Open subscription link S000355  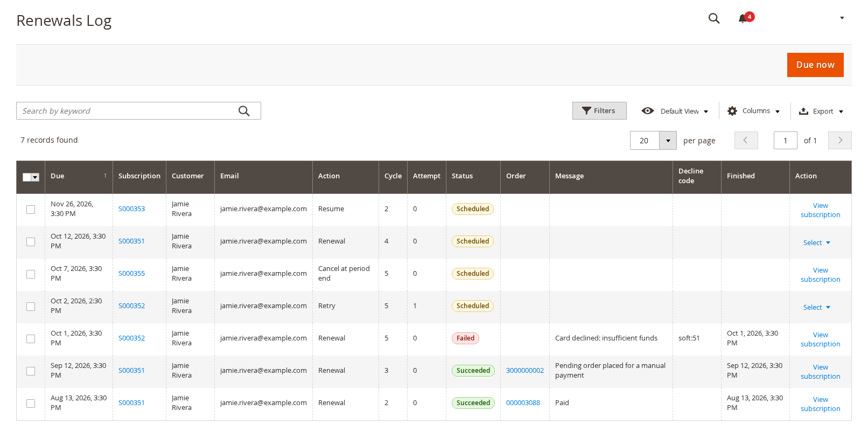[x=131, y=274]
